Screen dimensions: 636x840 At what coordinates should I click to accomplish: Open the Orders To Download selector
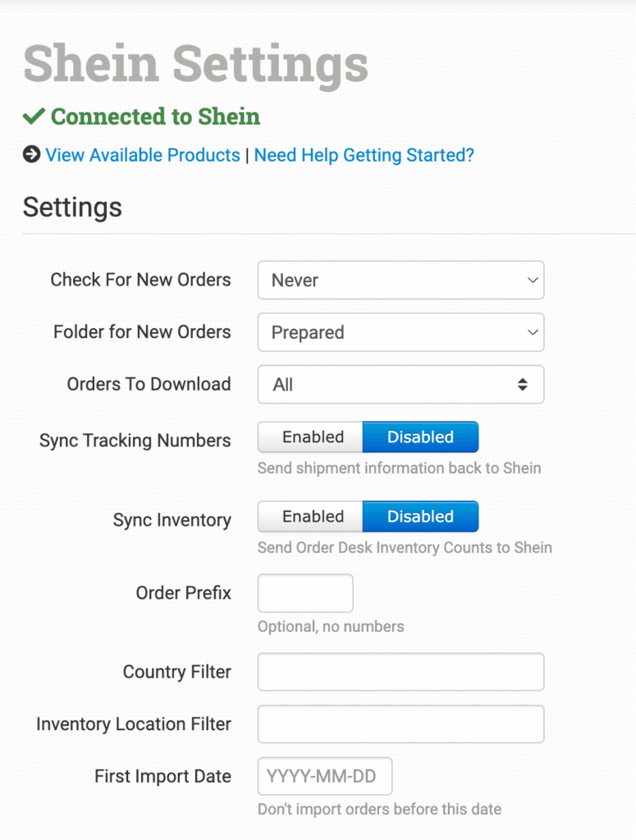tap(400, 385)
